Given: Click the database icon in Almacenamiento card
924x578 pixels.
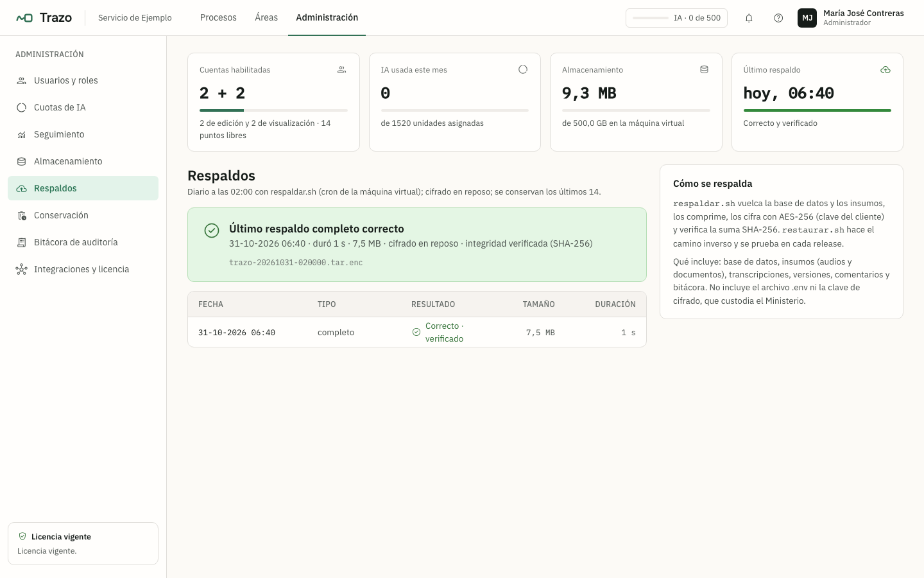Looking at the screenshot, I should click(x=705, y=69).
